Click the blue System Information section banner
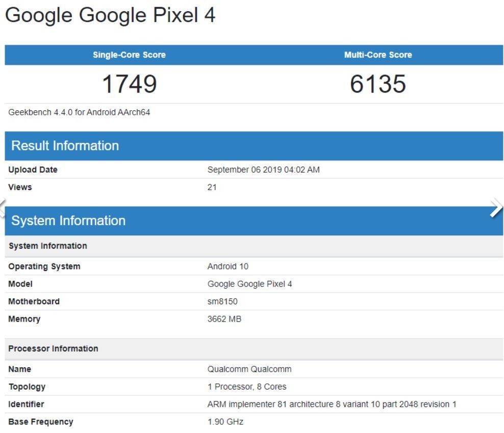 point(68,221)
